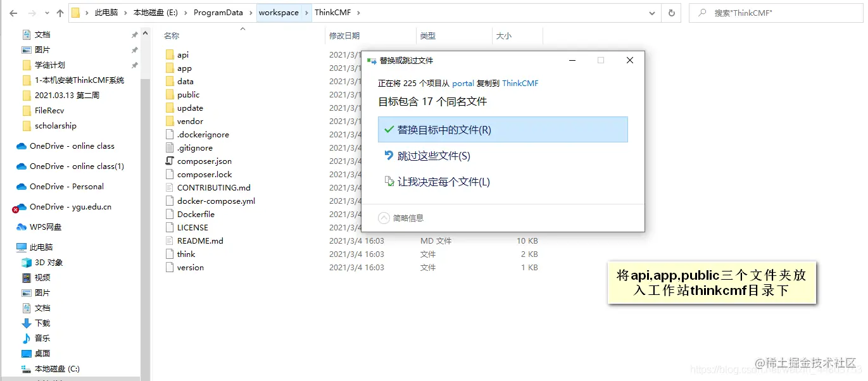The width and height of the screenshot is (868, 381).
Task: Open 文档 under 此电脑
Action: (x=42, y=308)
